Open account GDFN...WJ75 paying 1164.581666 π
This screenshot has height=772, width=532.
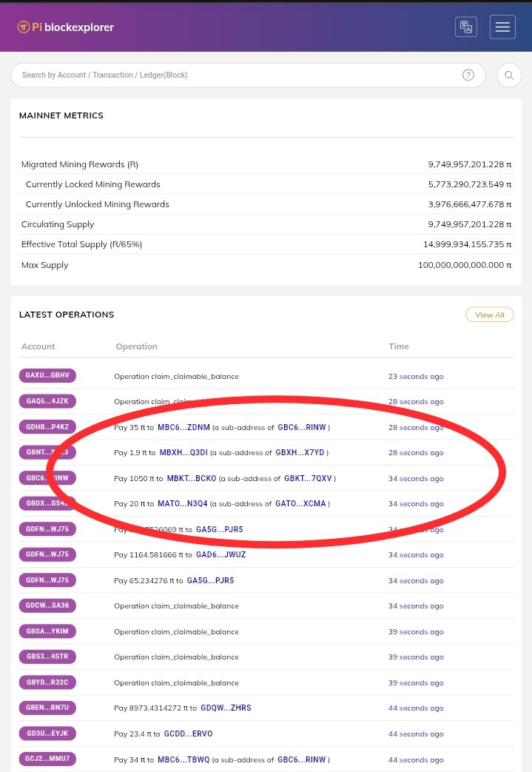[x=47, y=554]
